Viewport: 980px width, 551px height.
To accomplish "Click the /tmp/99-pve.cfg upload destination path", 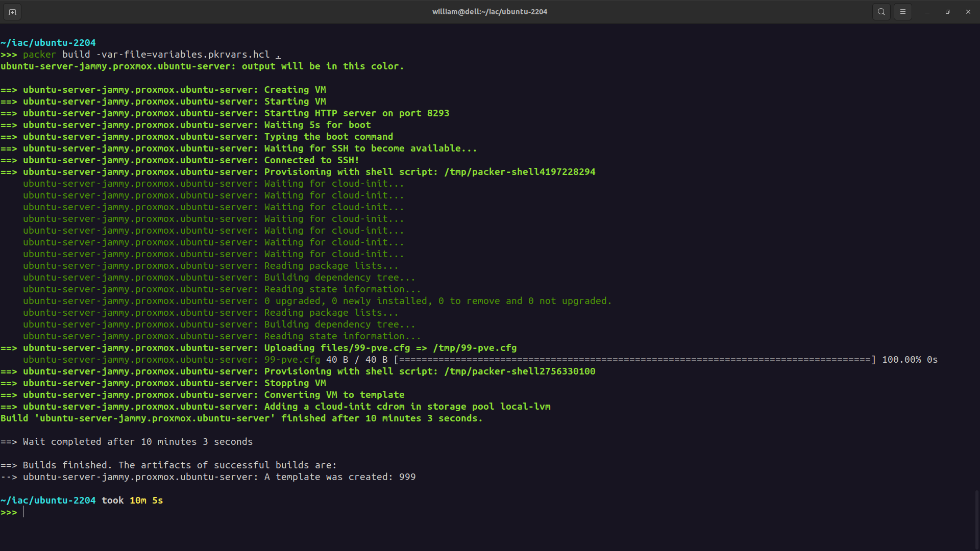I will (x=475, y=348).
